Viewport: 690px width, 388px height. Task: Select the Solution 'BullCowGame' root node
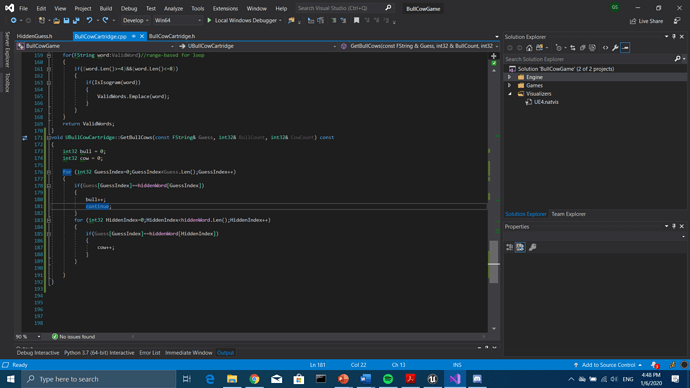(x=565, y=69)
